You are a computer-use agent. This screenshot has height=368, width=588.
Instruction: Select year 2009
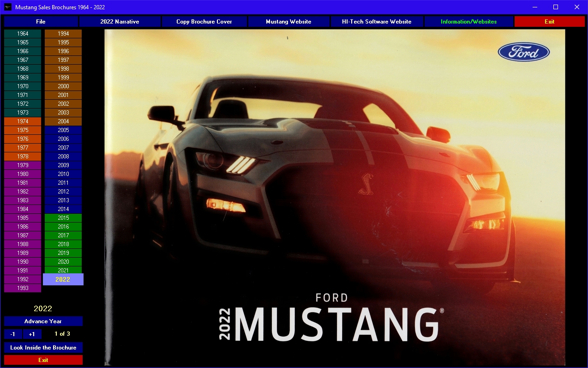[x=63, y=165]
